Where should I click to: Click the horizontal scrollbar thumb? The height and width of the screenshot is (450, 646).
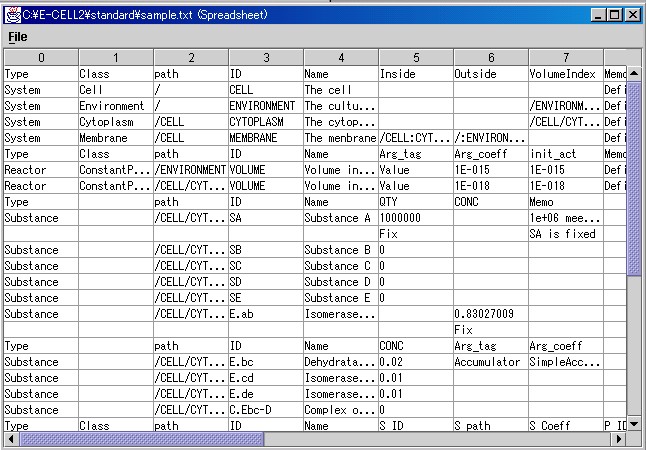142,438
